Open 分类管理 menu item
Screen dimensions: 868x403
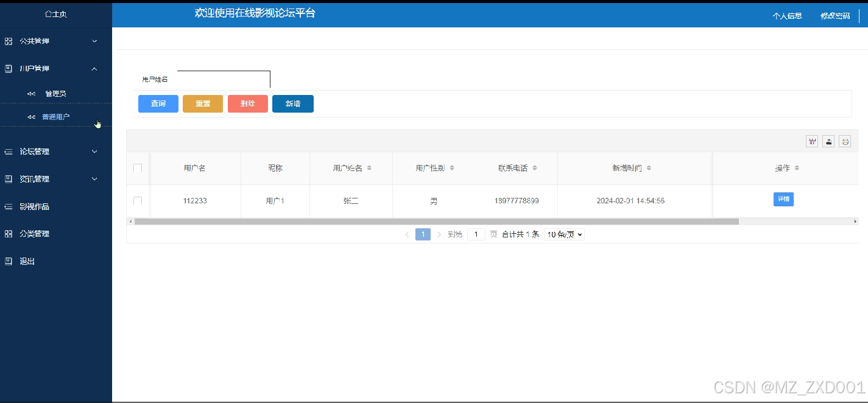click(34, 234)
